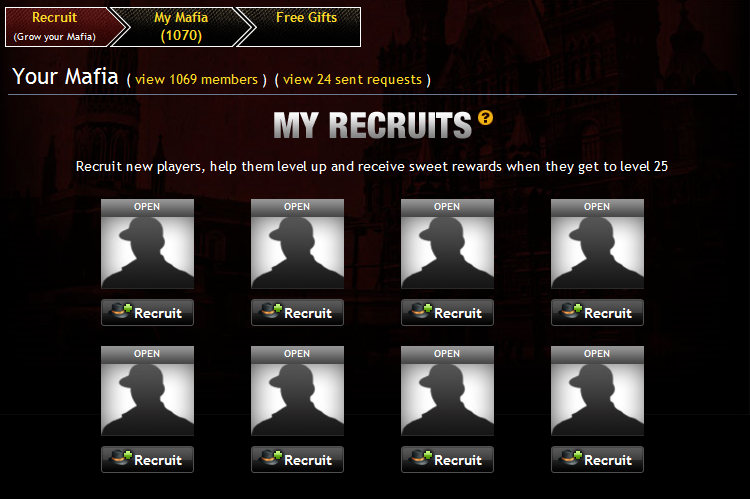Click the top-row third Recruit button
The width and height of the screenshot is (750, 499).
[x=447, y=312]
